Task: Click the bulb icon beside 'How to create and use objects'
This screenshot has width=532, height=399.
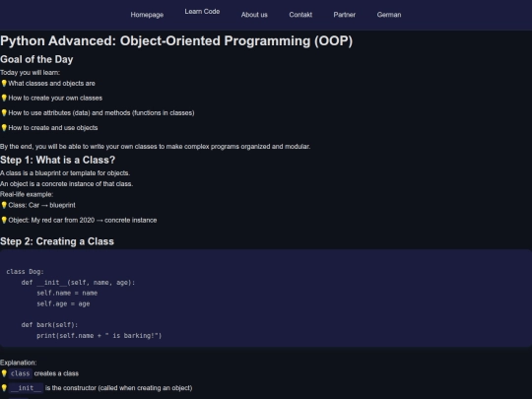Action: click(4, 128)
